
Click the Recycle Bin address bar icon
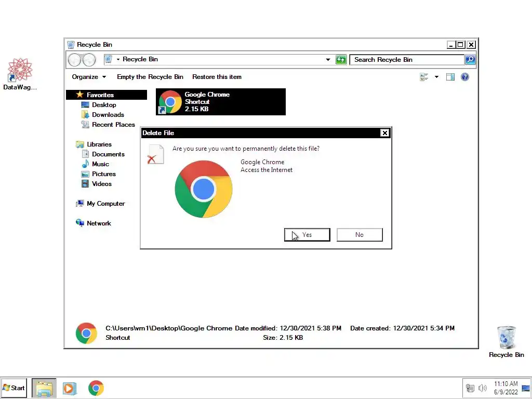coord(108,59)
